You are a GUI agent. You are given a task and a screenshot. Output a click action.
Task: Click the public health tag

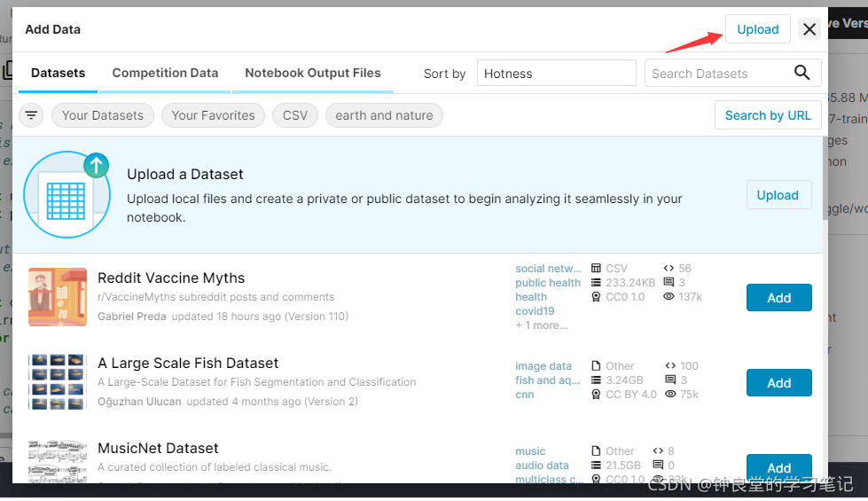547,283
